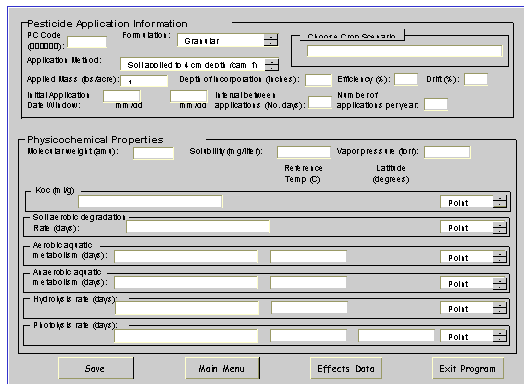The height and width of the screenshot is (384, 524).
Task: Click the Save button
Action: tap(96, 368)
